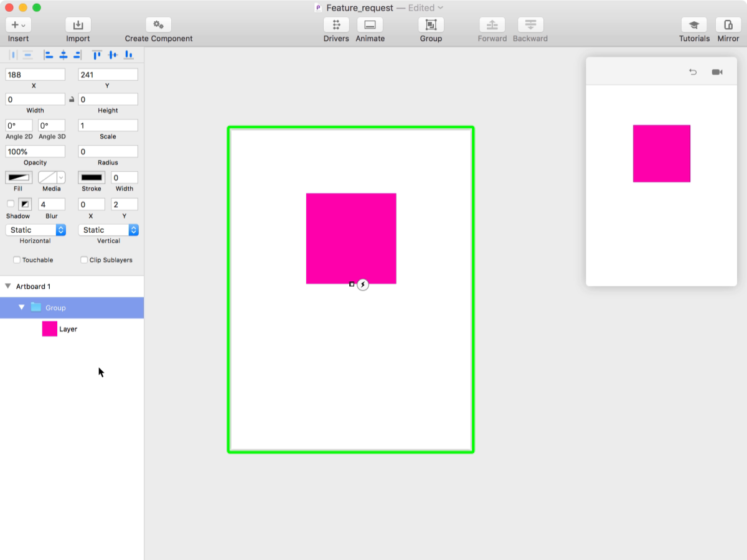Click the restart arrow in preview window

tap(693, 72)
